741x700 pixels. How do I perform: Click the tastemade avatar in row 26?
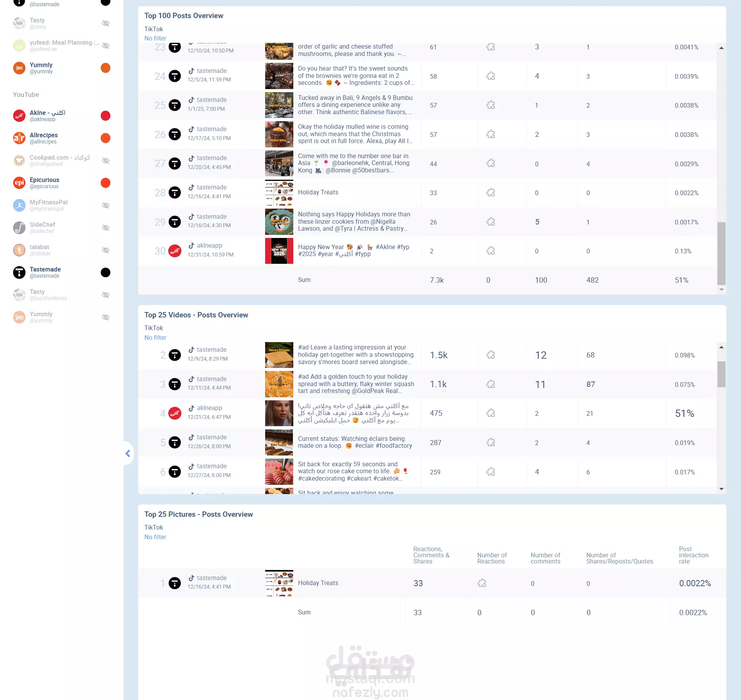click(175, 134)
